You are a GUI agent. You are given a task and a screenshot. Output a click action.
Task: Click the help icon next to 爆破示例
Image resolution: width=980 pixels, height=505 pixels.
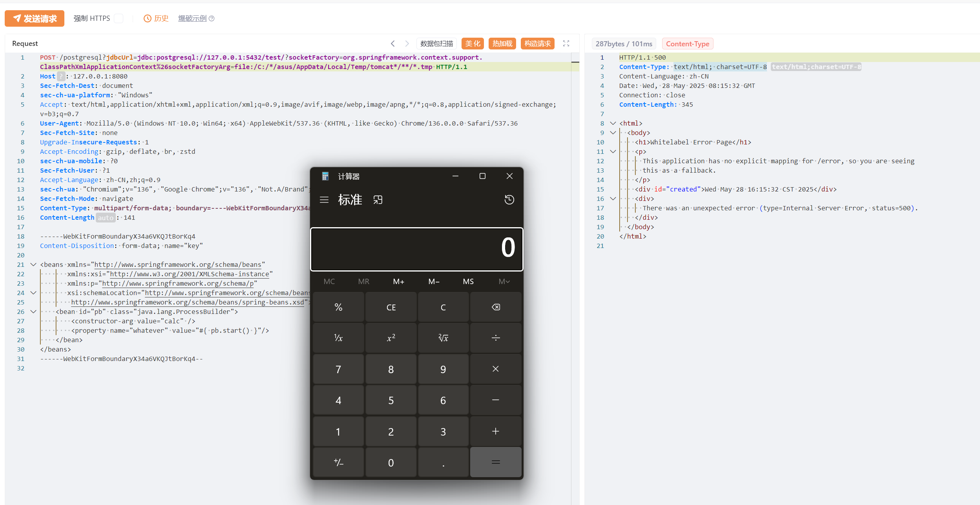(212, 18)
